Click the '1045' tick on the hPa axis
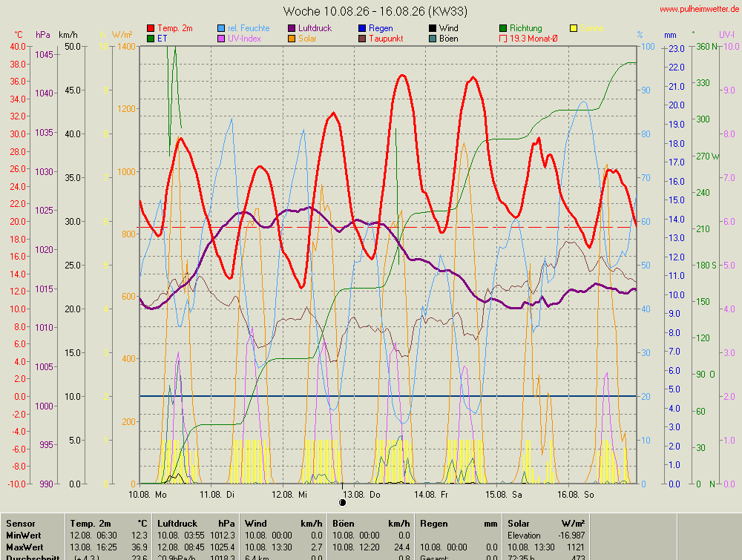This screenshot has height=560, width=742. [44, 55]
